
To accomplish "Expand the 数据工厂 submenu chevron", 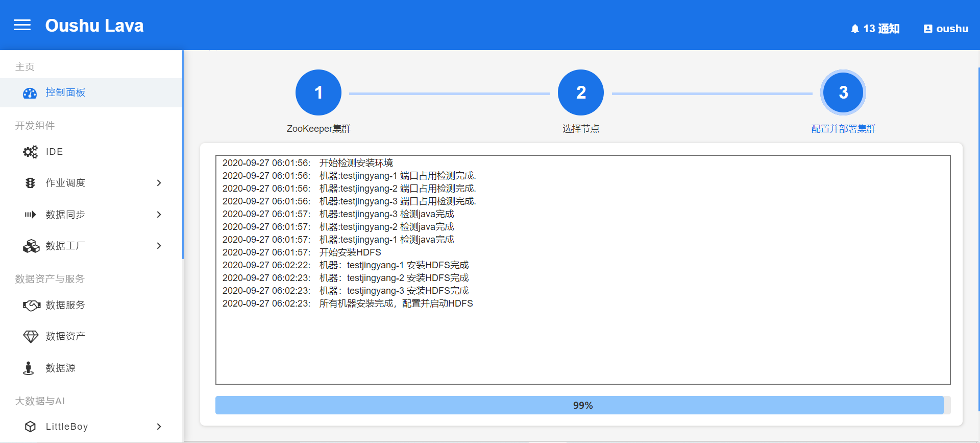I will click(159, 246).
